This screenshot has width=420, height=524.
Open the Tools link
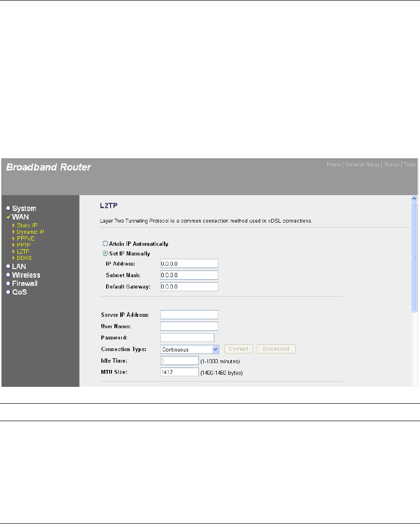(x=410, y=164)
